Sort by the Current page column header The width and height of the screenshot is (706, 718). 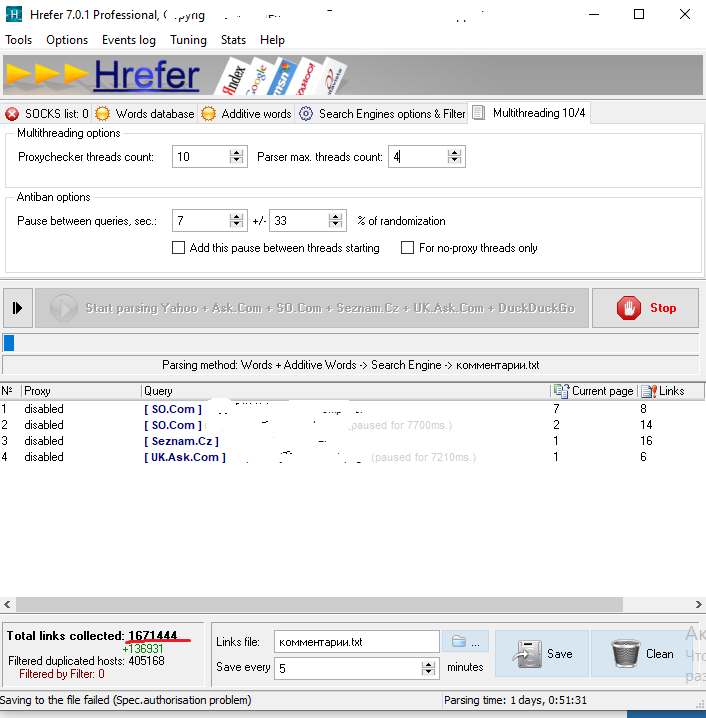(x=594, y=391)
